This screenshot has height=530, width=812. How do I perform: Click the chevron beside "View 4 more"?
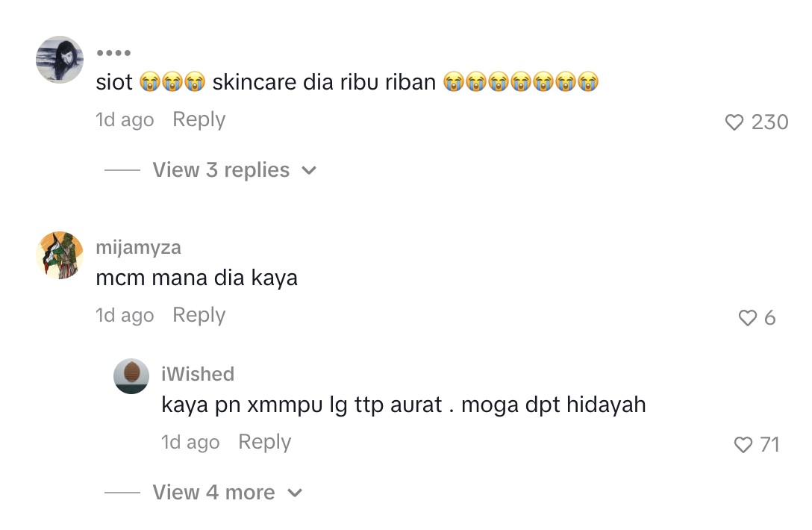(x=295, y=493)
